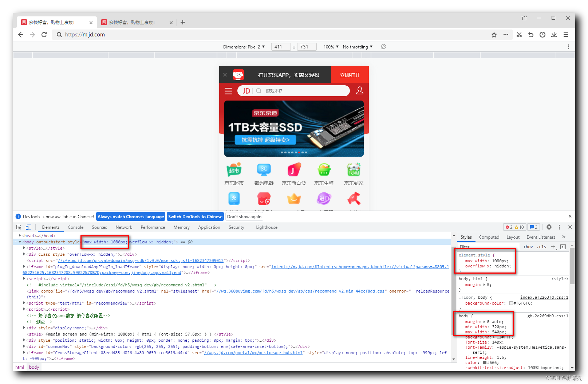The image size is (588, 384).
Task: Click the issues badge showing 2 messages
Action: click(x=534, y=227)
